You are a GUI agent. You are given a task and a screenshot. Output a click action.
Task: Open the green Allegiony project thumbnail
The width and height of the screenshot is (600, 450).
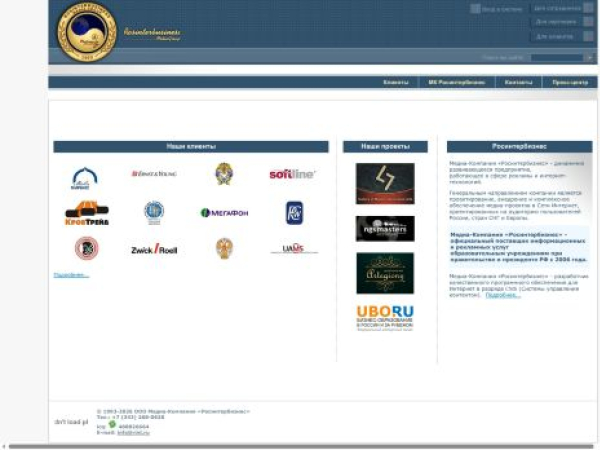[x=385, y=273]
